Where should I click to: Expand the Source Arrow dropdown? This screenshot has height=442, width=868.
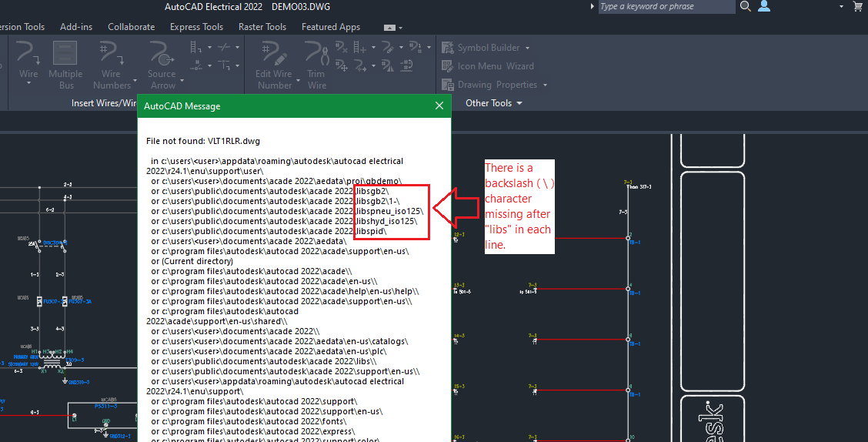[182, 81]
